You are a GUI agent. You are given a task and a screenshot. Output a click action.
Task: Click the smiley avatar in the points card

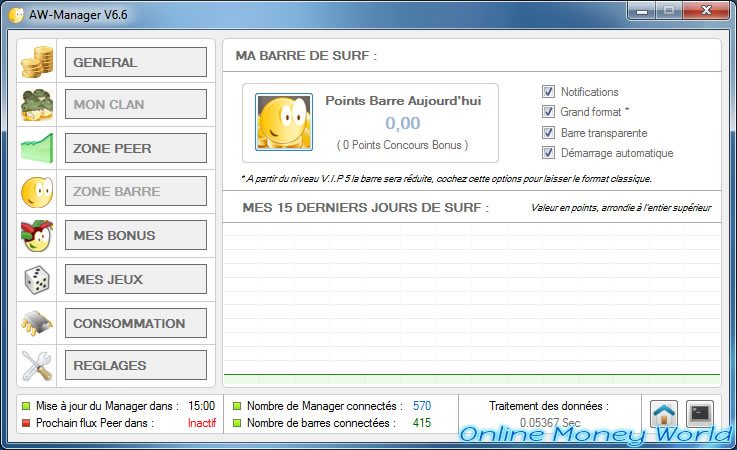coord(284,122)
